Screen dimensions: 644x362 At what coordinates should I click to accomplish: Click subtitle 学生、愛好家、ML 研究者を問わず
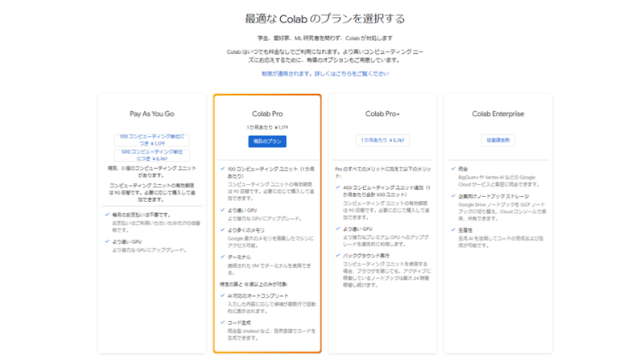325,38
